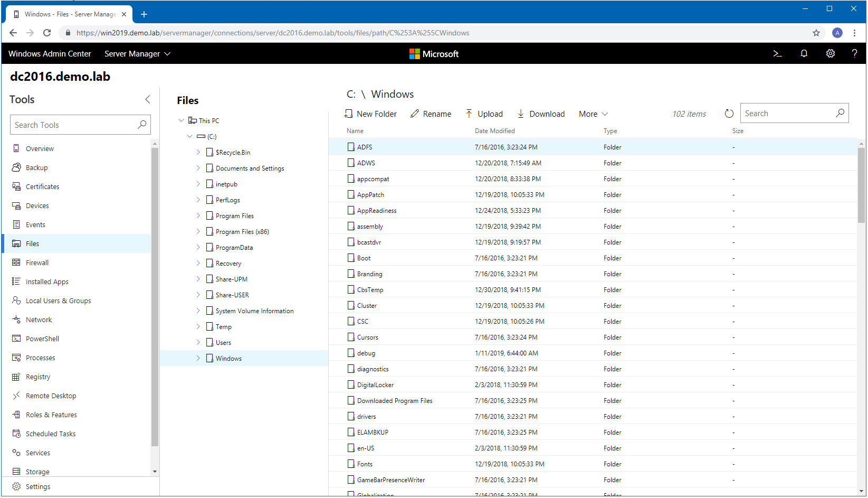Open the Scheduled Tasks tool
The height and width of the screenshot is (498, 868).
tap(50, 434)
